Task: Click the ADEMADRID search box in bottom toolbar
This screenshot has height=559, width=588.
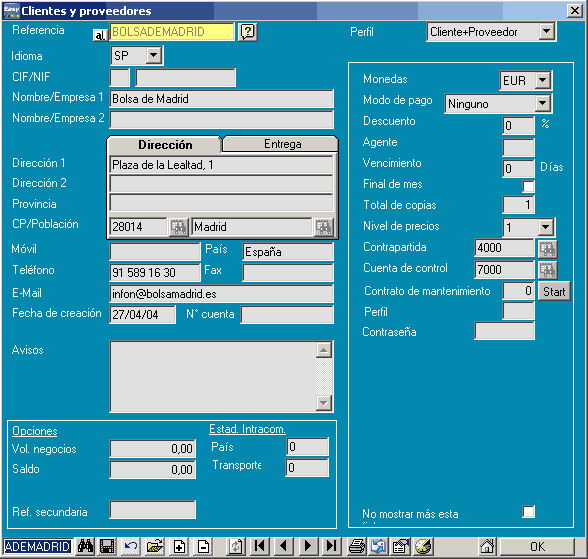Action: (x=38, y=546)
